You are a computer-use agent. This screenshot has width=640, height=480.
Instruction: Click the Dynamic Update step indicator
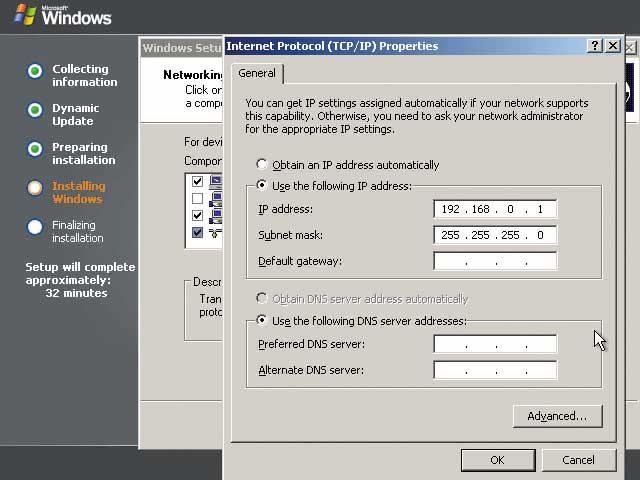(35, 110)
